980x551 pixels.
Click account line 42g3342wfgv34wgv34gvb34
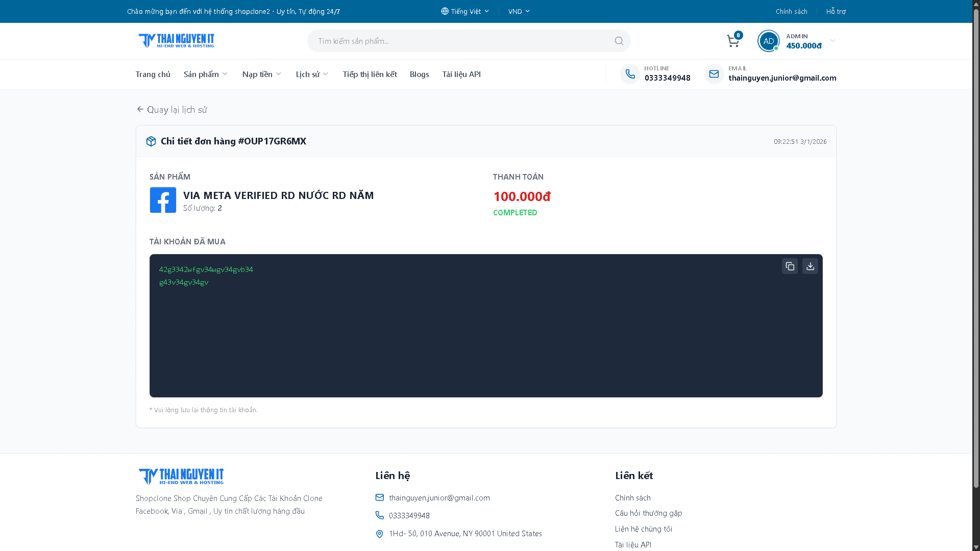tap(206, 269)
